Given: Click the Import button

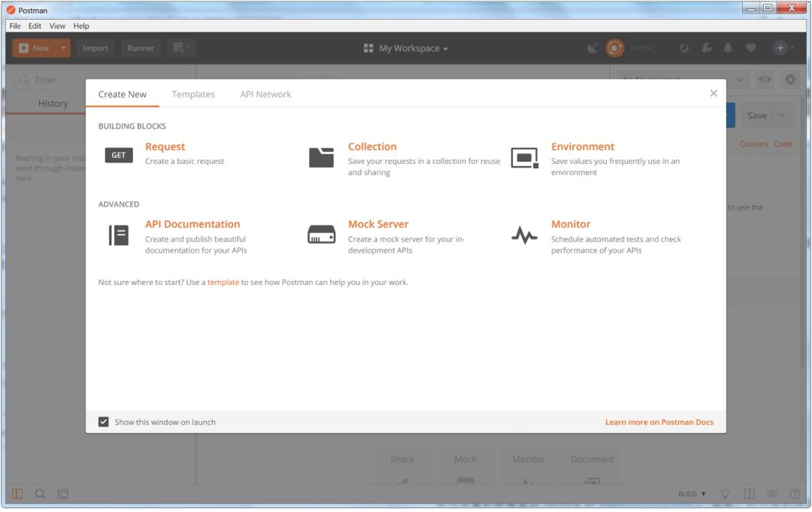Looking at the screenshot, I should click(95, 48).
